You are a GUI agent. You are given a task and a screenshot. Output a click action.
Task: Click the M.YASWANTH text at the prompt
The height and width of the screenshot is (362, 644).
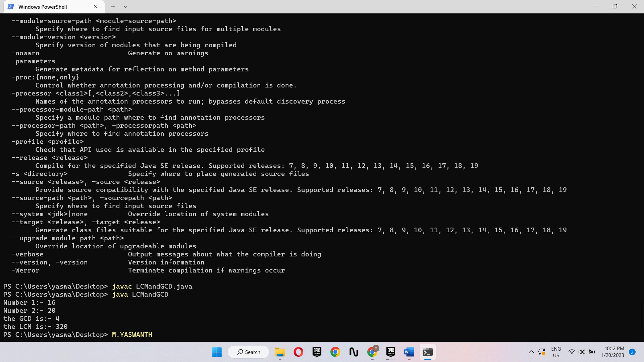[x=132, y=335]
